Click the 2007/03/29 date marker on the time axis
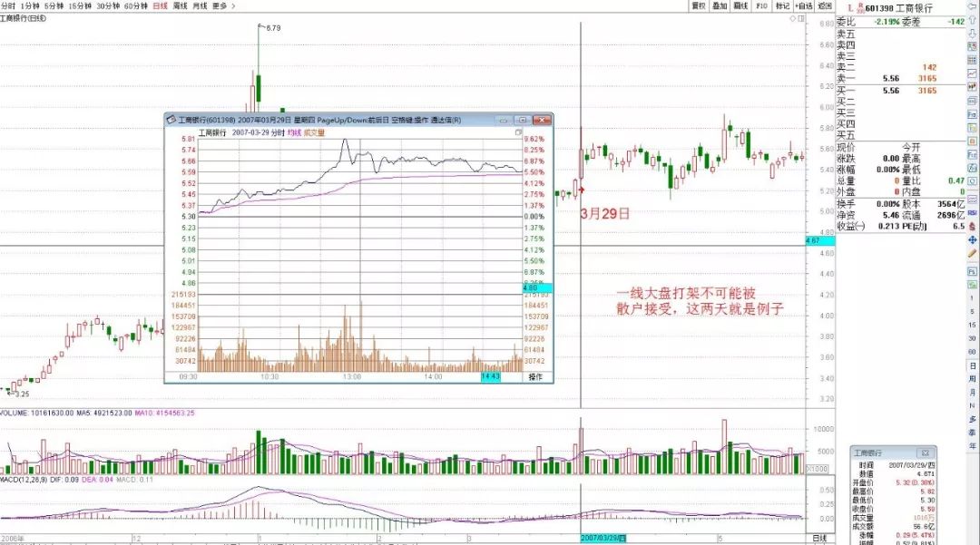The image size is (980, 545). pyautogui.click(x=603, y=538)
